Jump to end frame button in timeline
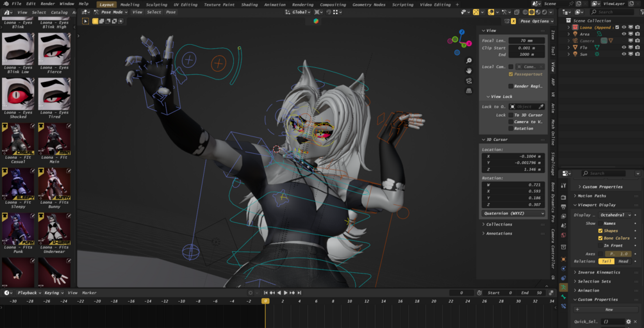This screenshot has height=328, width=644. [299, 293]
